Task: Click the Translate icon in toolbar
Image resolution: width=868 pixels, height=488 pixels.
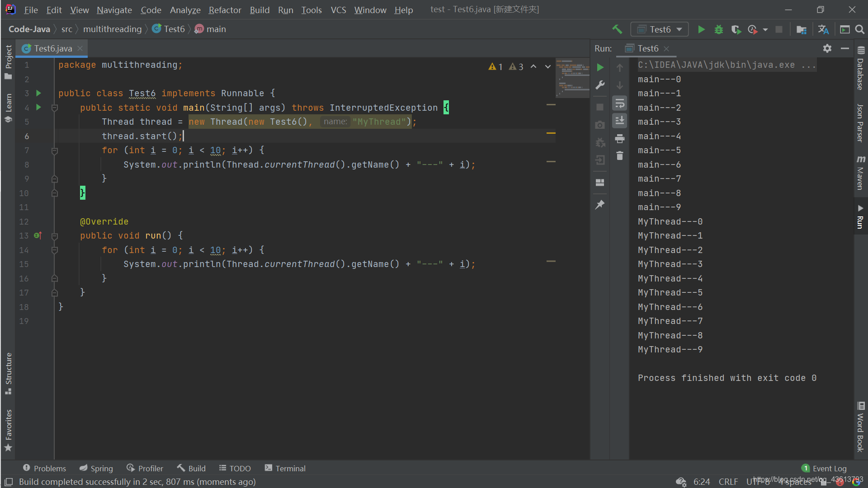Action: pyautogui.click(x=823, y=29)
